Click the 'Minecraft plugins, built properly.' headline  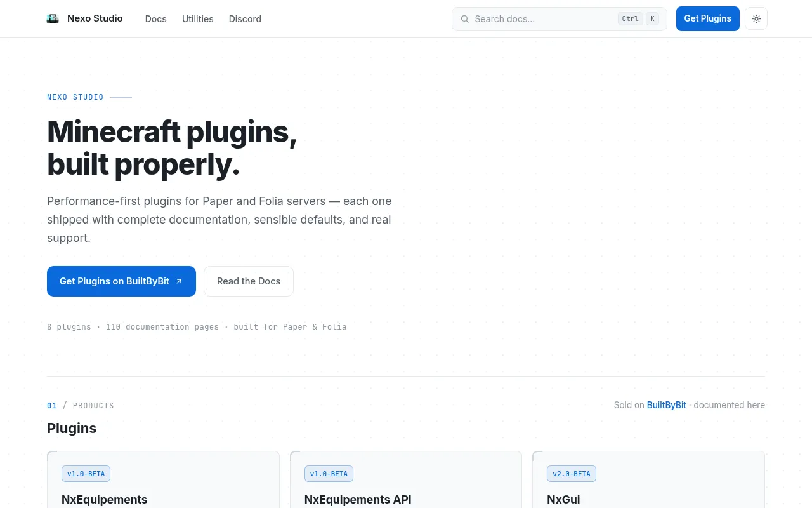172,148
